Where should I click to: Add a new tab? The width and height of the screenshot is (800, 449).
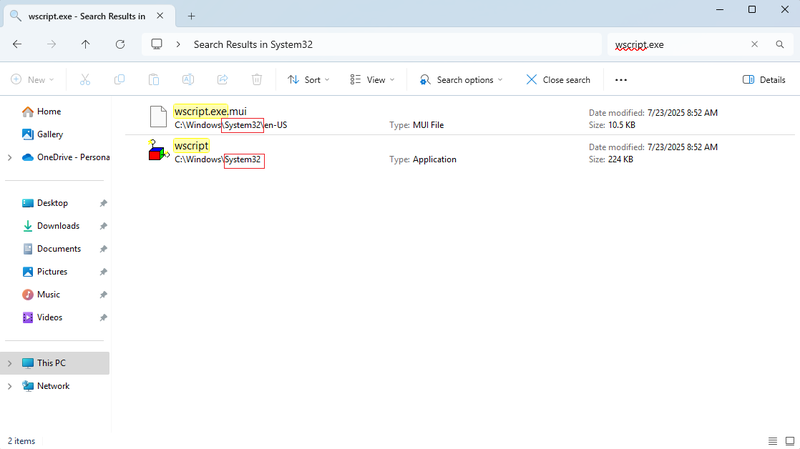click(x=191, y=16)
